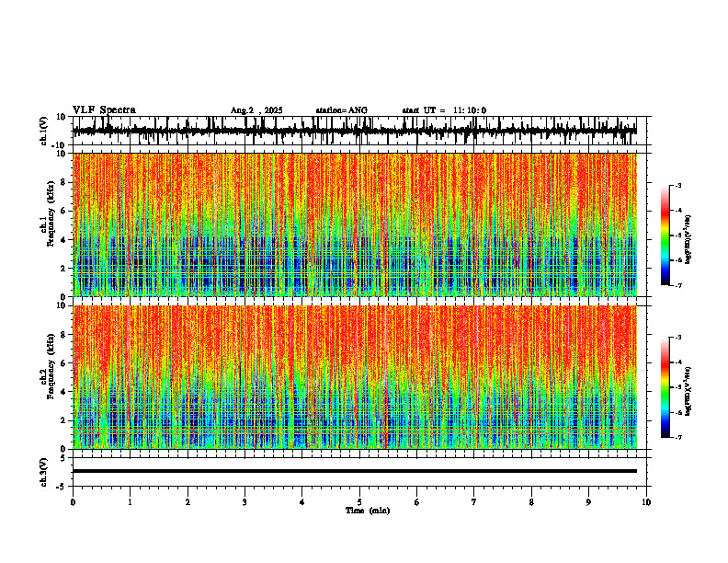
Task: Click the ch.2 color bar log(PSD) unit label
Action: point(688,392)
